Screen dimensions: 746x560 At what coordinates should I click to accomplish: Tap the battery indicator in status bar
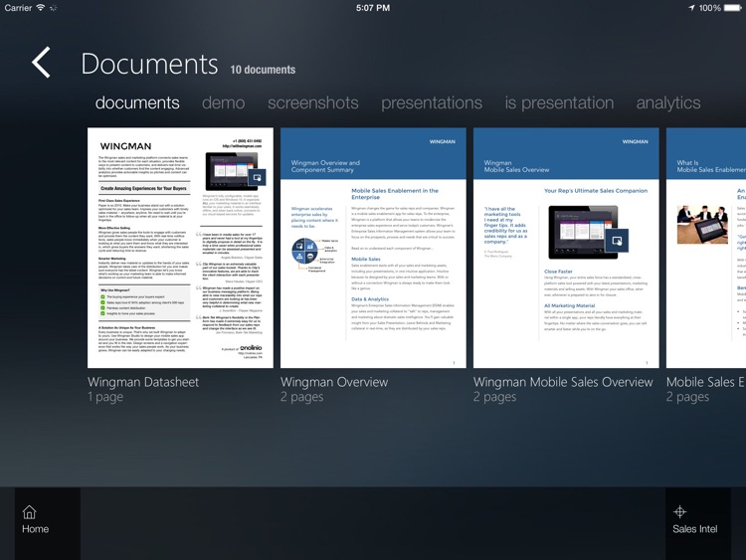click(x=732, y=8)
